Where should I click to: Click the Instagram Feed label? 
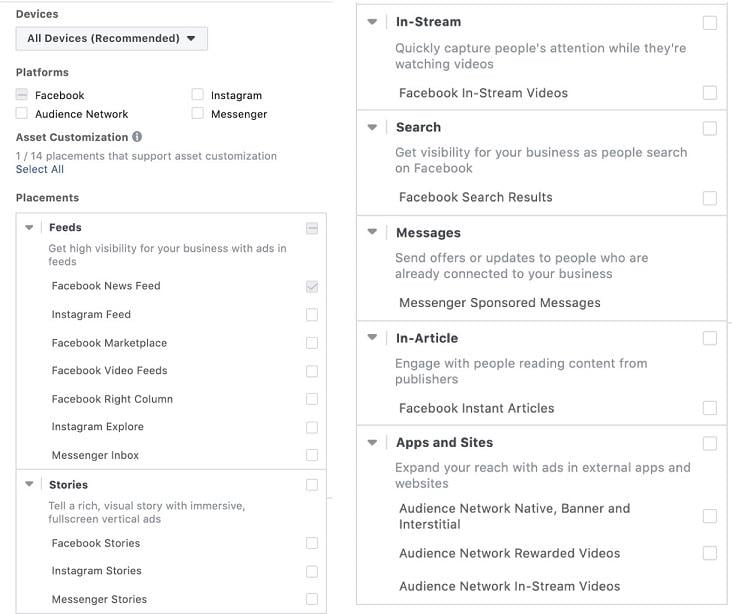point(91,314)
